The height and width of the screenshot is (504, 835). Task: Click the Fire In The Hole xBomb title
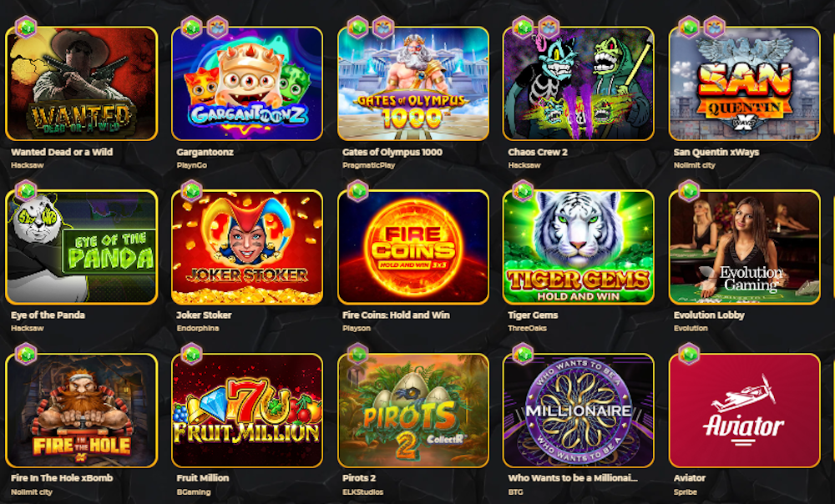click(62, 478)
